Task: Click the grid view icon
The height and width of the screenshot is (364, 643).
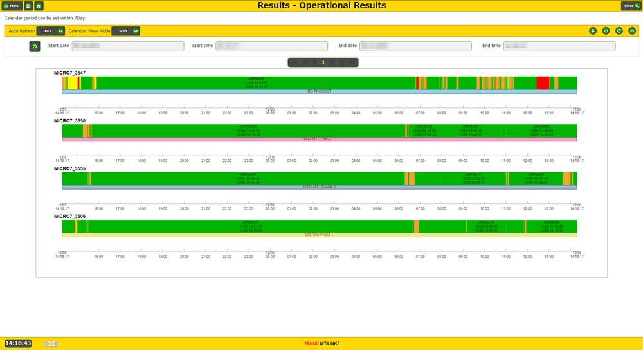Action: tap(29, 6)
